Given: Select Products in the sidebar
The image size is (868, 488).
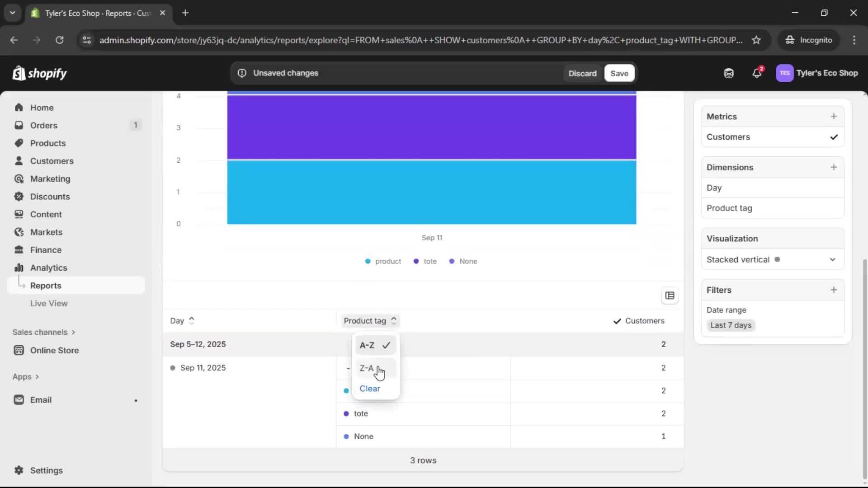Looking at the screenshot, I should point(48,143).
